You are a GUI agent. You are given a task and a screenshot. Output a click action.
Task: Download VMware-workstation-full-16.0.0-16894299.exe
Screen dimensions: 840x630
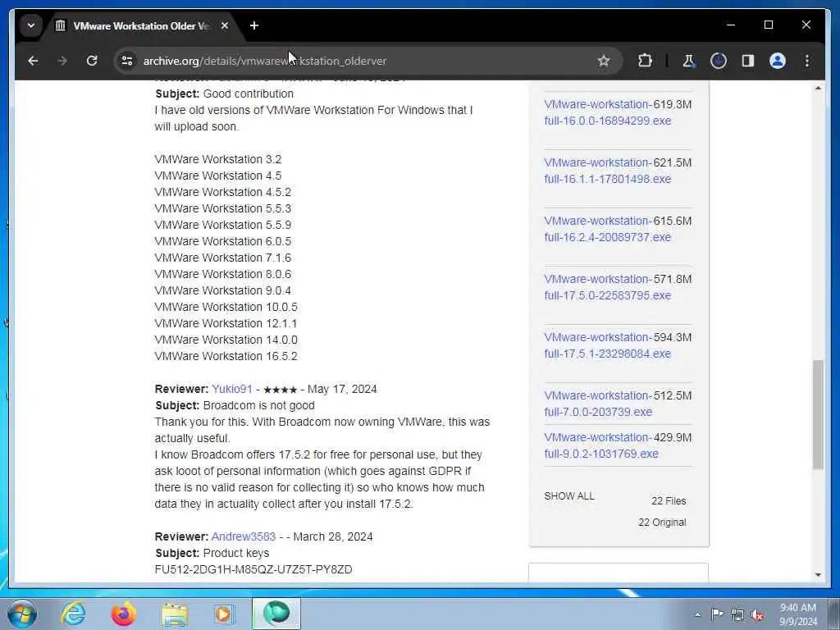pos(608,112)
